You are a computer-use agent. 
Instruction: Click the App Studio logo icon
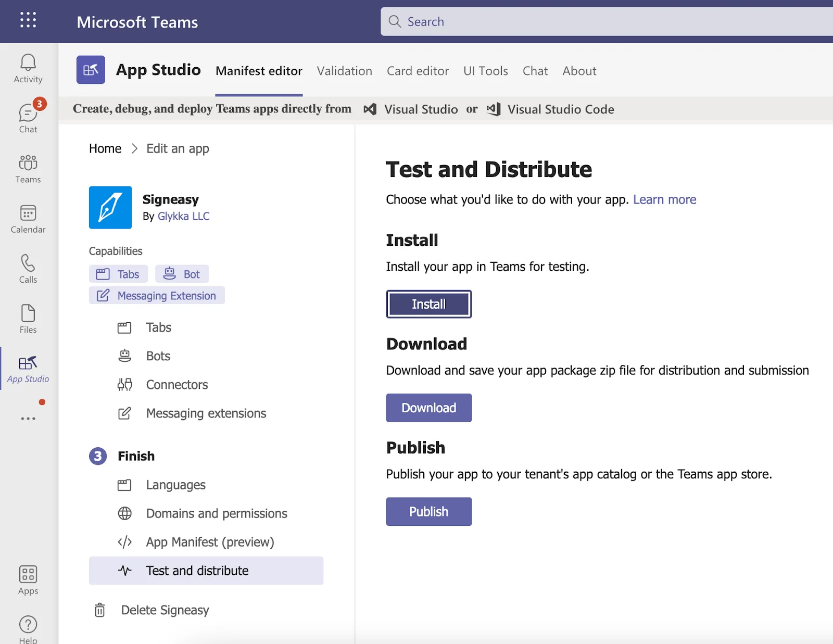91,70
